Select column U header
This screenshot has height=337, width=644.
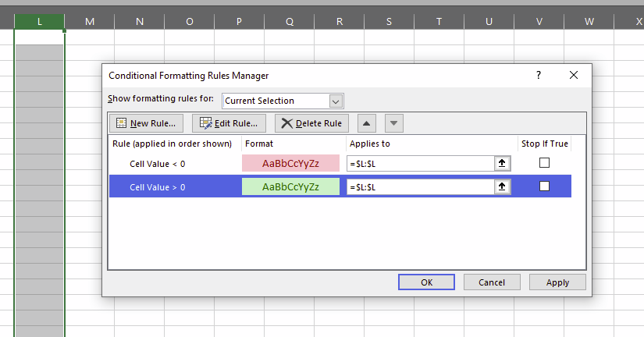point(489,22)
